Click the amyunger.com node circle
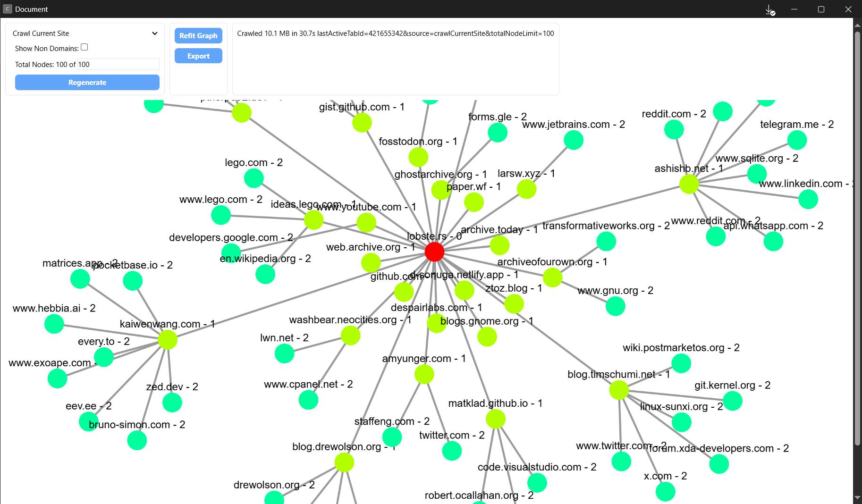 coord(424,375)
